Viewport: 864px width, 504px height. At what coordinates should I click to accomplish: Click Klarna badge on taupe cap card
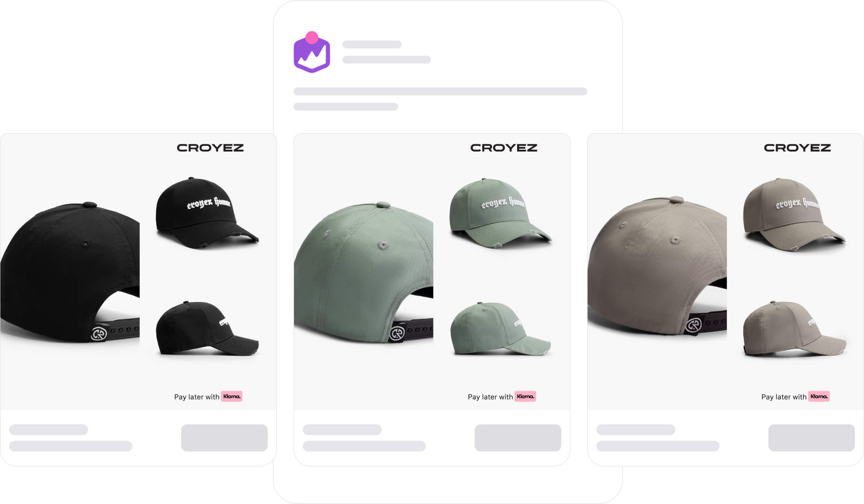point(819,396)
